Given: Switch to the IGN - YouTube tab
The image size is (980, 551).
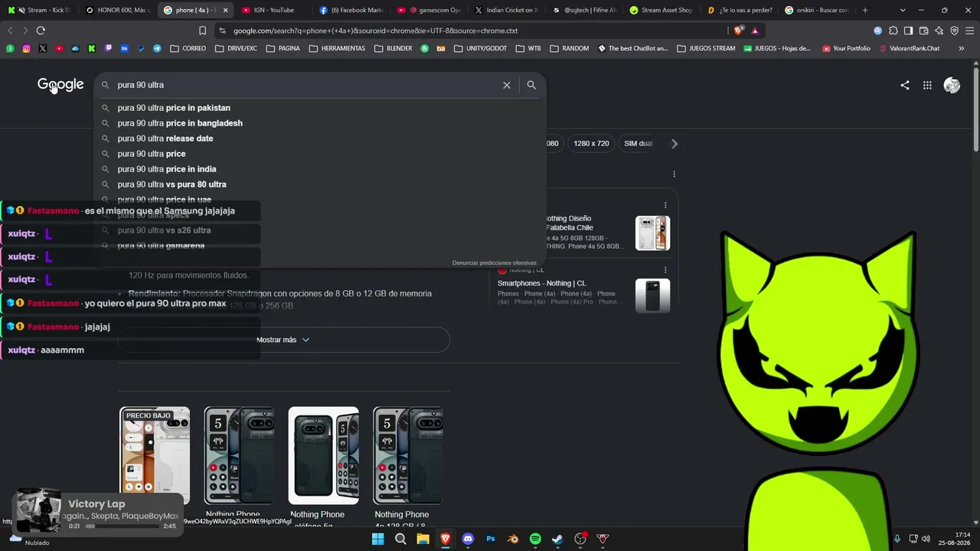Looking at the screenshot, I should coord(273,10).
